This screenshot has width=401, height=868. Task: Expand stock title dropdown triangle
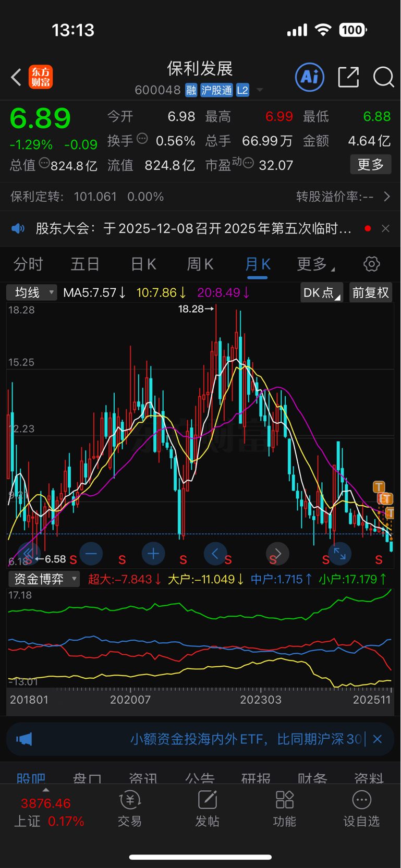coord(260,91)
